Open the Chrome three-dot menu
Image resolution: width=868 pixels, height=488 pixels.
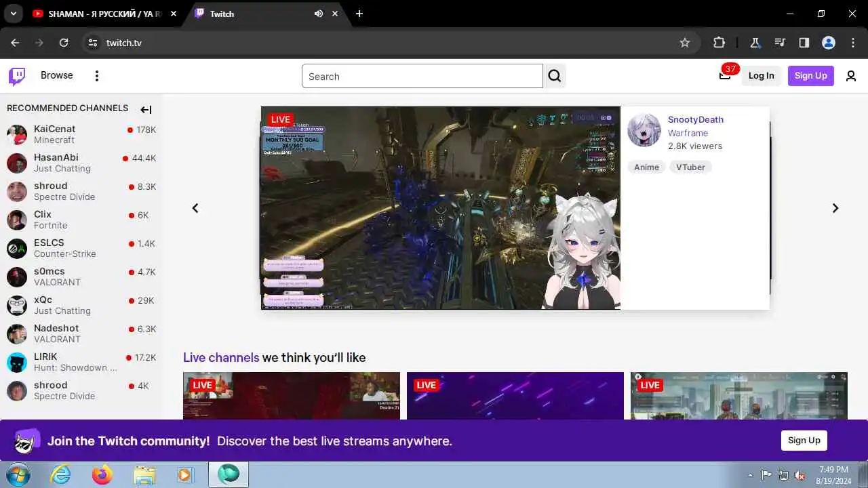(x=853, y=43)
